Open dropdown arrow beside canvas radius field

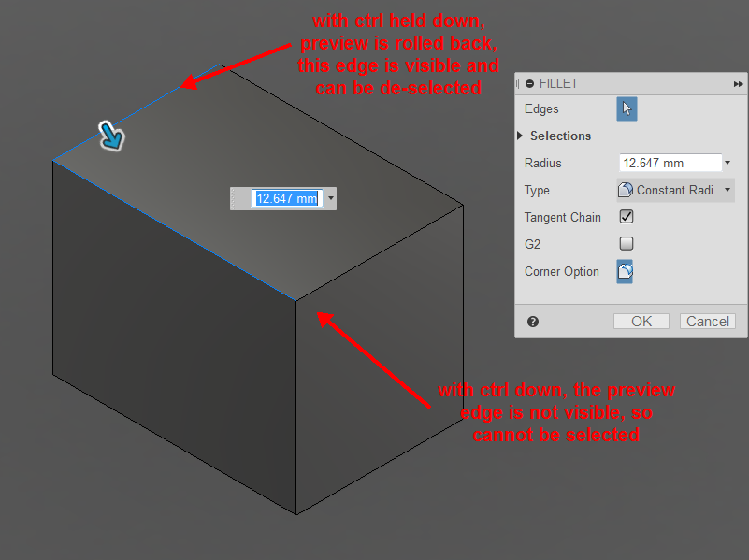point(331,198)
